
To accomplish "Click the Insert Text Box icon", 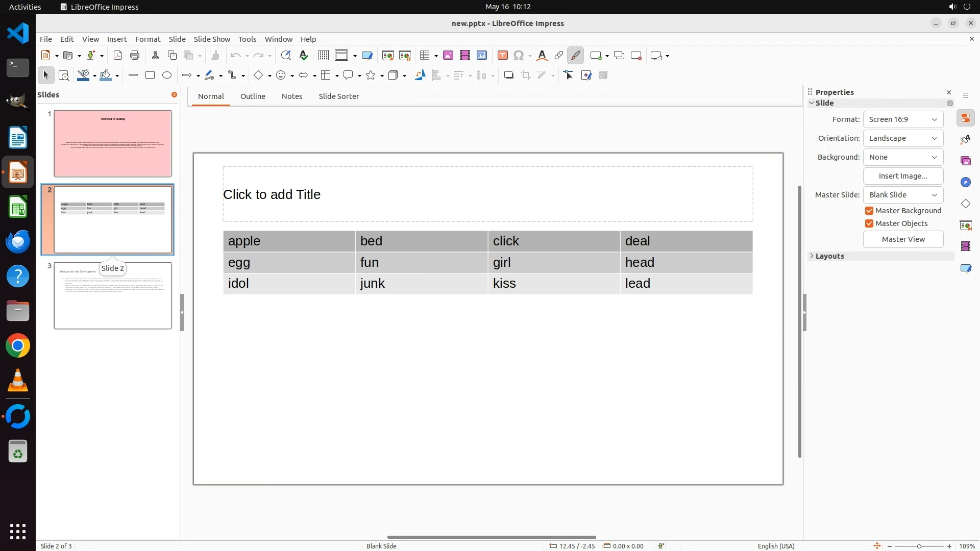I will point(503,56).
